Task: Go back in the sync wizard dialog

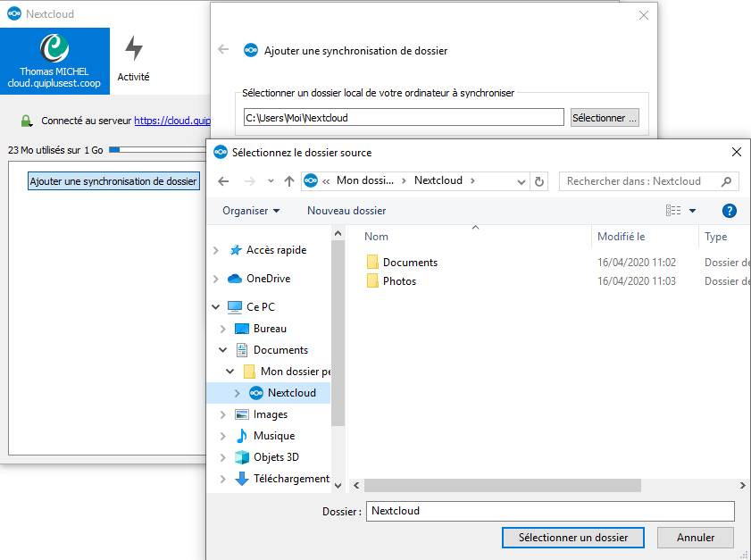Action: [x=223, y=49]
